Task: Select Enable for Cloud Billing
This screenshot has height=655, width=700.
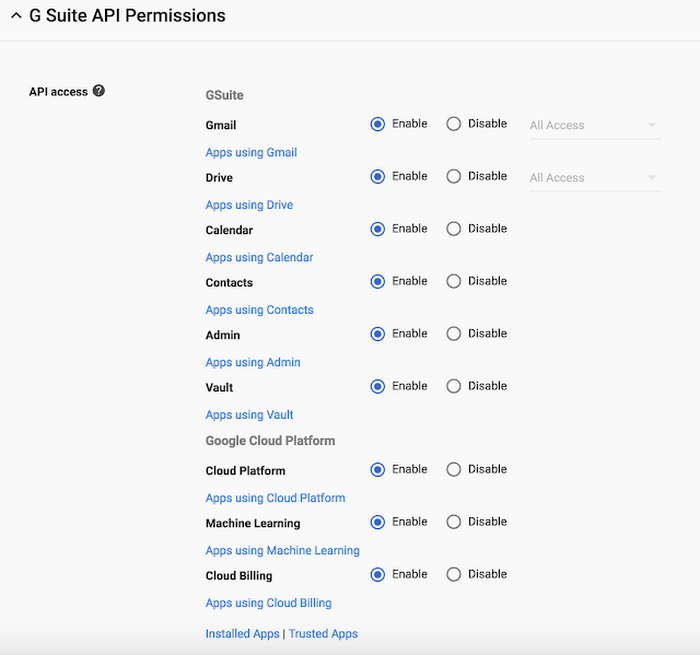Action: pyautogui.click(x=378, y=575)
